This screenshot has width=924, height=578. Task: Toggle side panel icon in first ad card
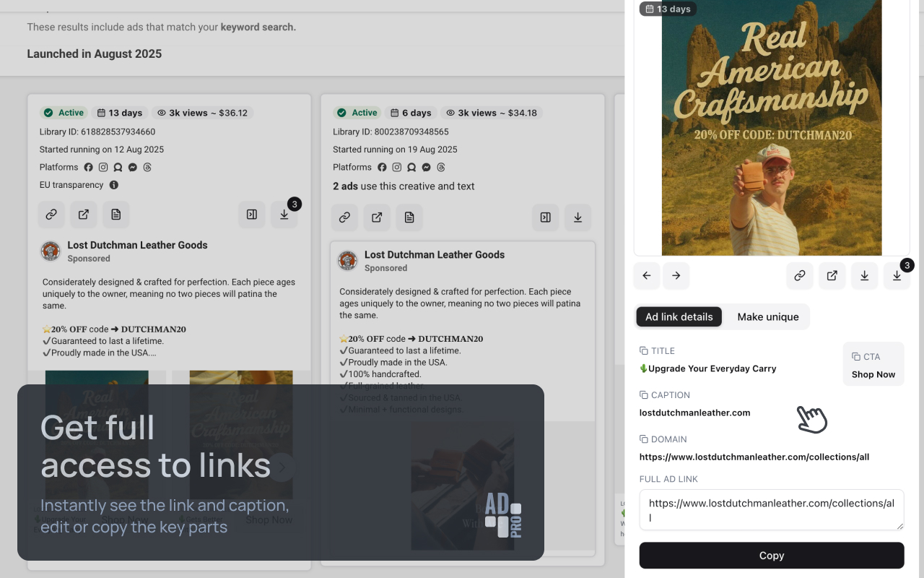click(x=252, y=215)
